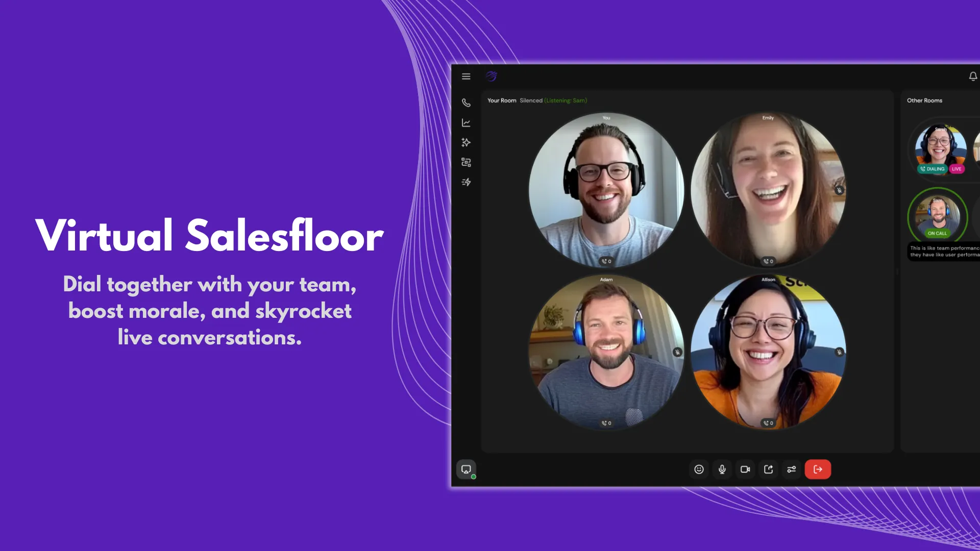Open the analytics chart in the sidebar
This screenshot has width=980, height=551.
[x=466, y=123]
